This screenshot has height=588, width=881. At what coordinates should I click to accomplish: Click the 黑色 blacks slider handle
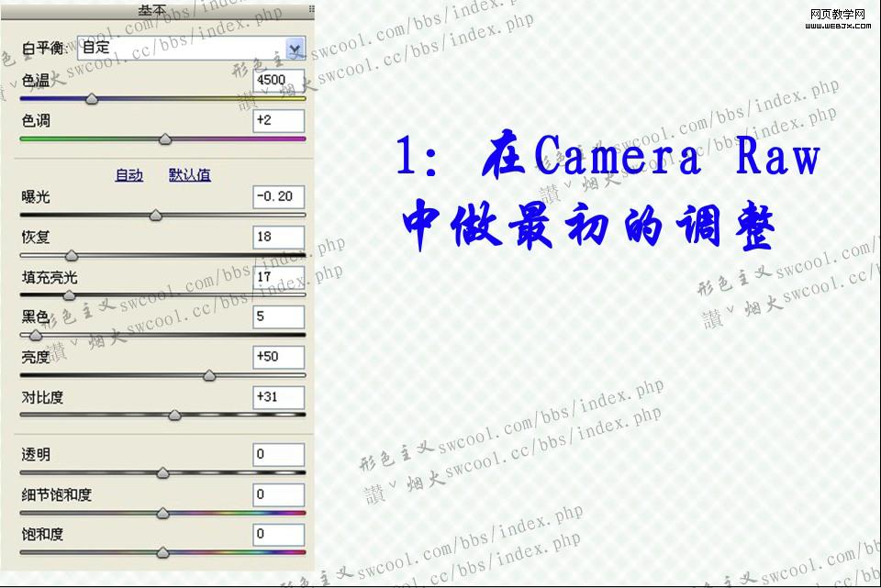36,336
